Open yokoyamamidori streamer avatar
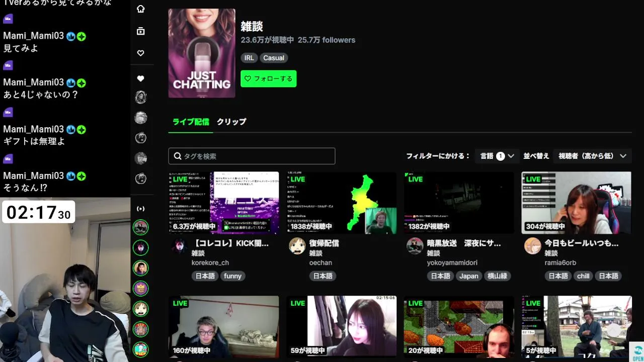This screenshot has width=644, height=362. coord(415,246)
